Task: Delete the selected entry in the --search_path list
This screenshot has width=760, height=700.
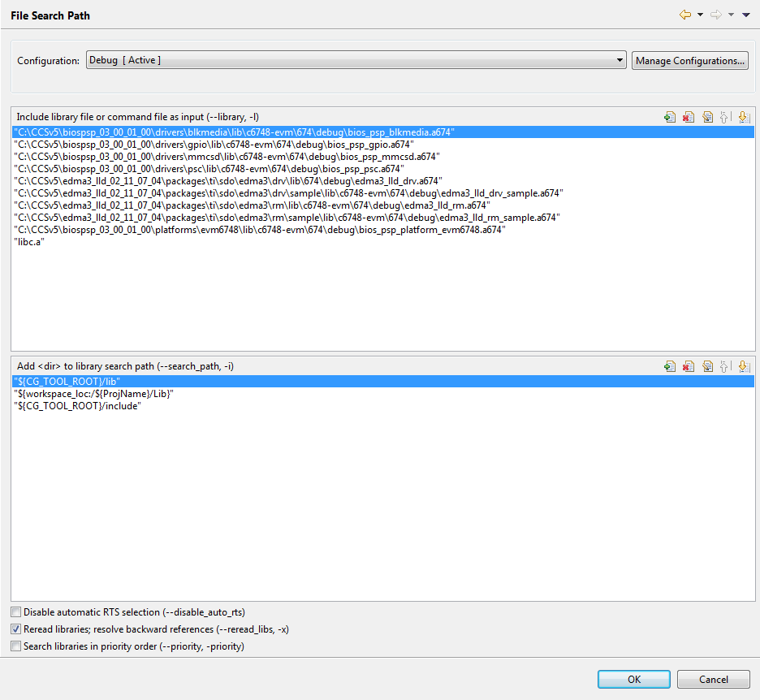Action: 689,366
